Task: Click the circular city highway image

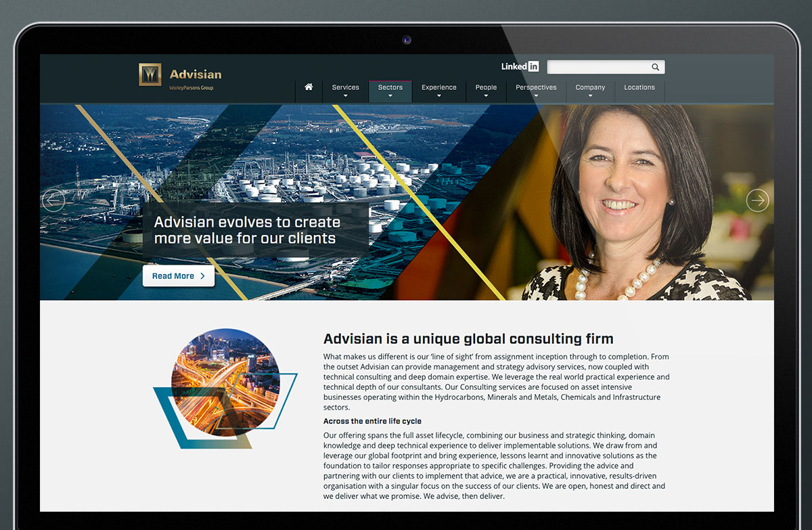Action: (225, 380)
